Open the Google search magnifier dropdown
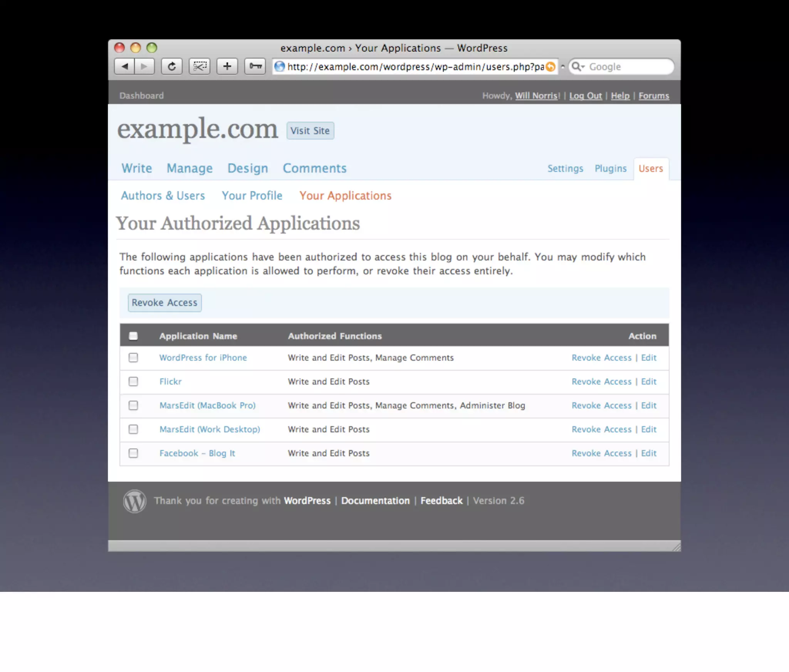789x672 pixels. [x=577, y=67]
